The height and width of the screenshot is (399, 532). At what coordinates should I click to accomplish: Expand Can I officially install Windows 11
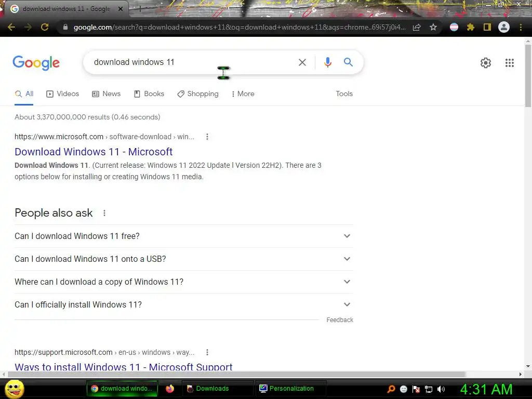[183, 304]
